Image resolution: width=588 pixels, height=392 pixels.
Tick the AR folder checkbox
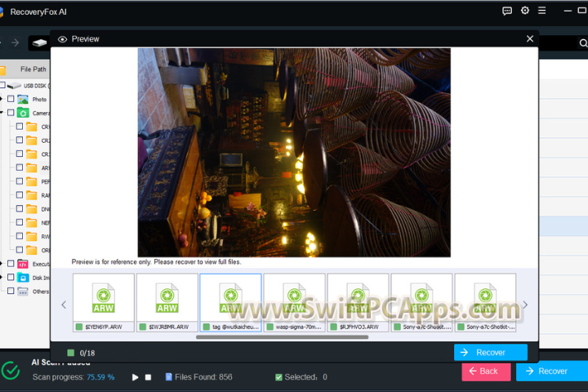(20, 167)
